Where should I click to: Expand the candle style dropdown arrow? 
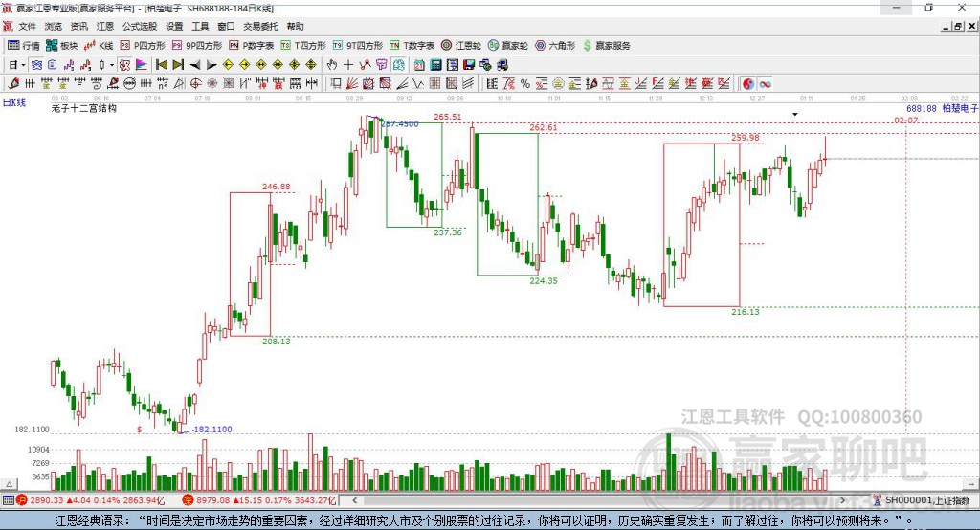(x=112, y=65)
